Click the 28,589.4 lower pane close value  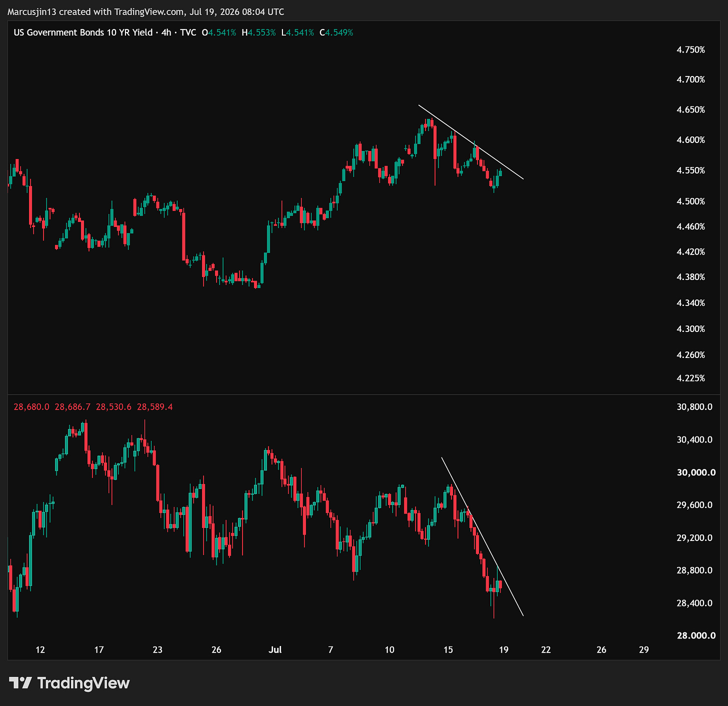pos(154,407)
